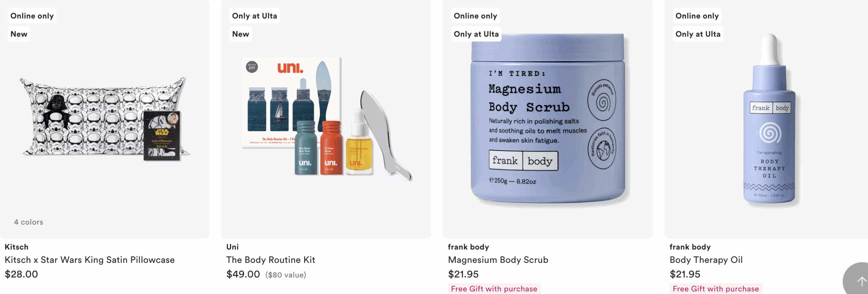
Task: Open the Body Therapy Oil bottle image
Action: click(x=769, y=119)
